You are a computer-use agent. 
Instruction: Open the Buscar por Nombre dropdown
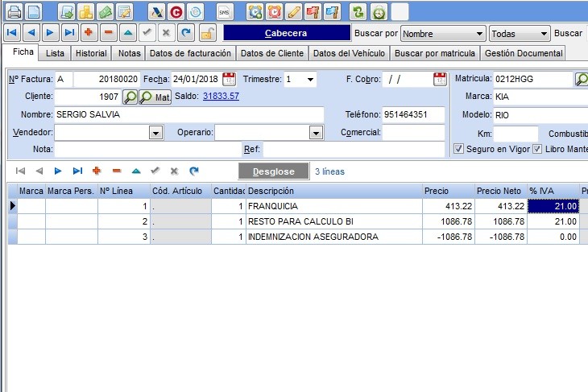[x=479, y=34]
